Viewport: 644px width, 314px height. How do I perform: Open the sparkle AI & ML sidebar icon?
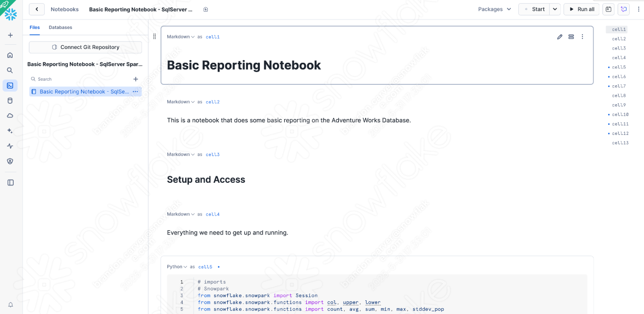click(x=10, y=131)
